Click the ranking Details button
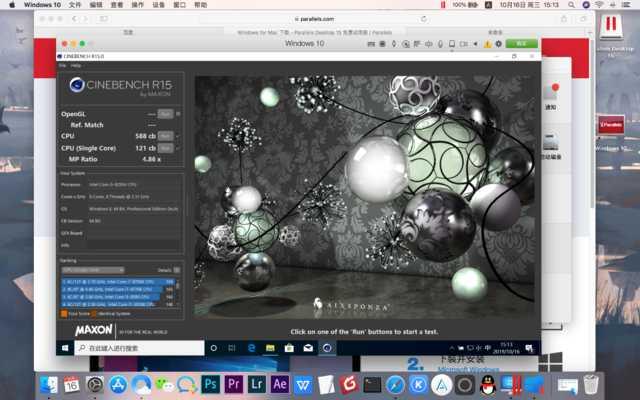Viewport: 640px width, 400px height. (x=177, y=270)
